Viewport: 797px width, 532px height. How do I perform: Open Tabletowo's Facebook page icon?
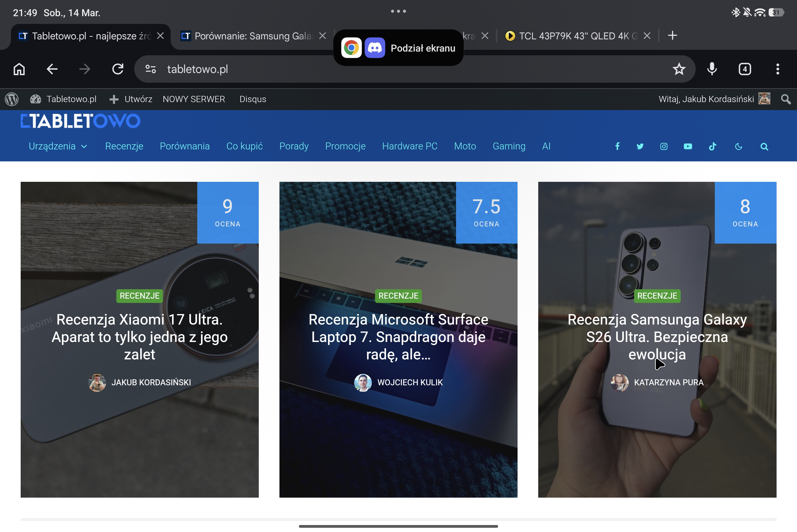coord(617,146)
